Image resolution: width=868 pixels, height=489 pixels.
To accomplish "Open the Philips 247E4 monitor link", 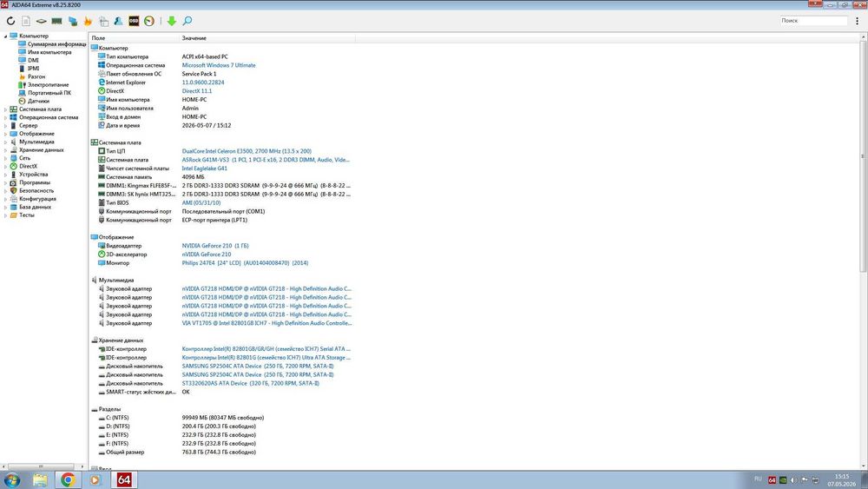I will point(245,263).
